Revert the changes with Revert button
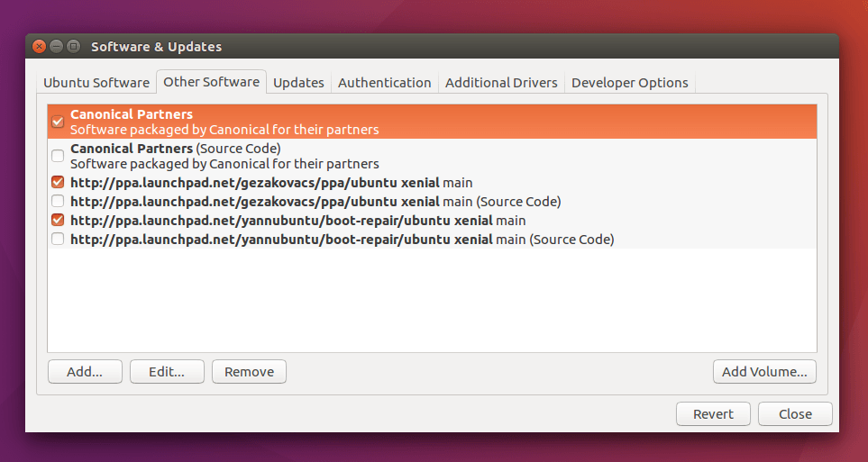This screenshot has width=868, height=462. coord(713,414)
